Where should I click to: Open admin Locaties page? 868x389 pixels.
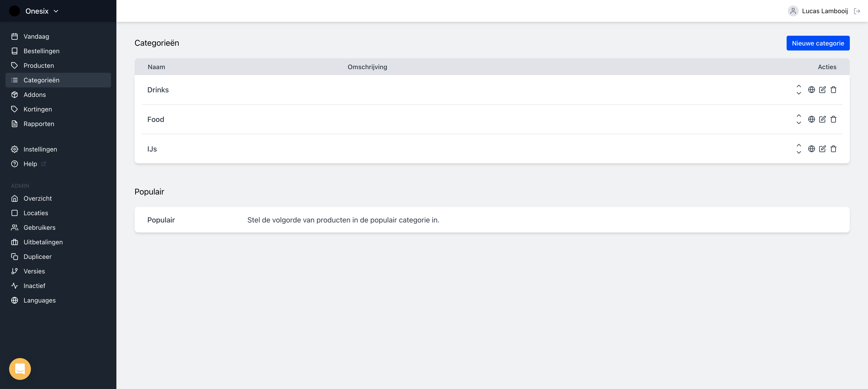[58, 213]
